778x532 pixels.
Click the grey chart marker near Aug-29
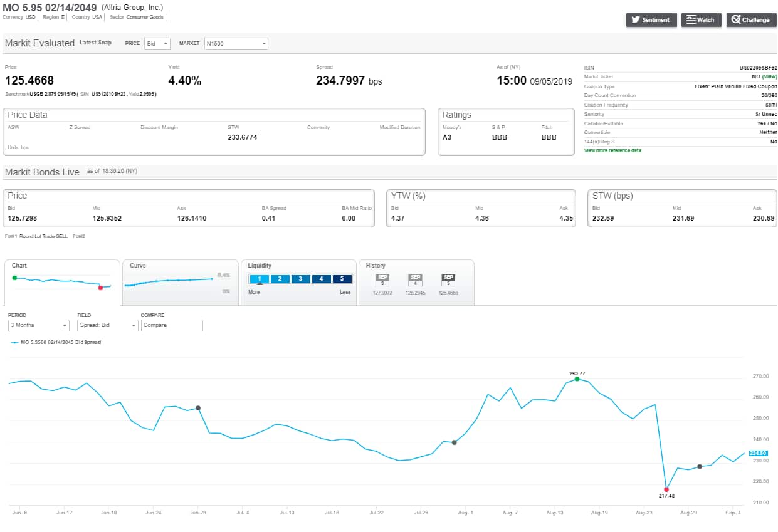[x=700, y=467]
